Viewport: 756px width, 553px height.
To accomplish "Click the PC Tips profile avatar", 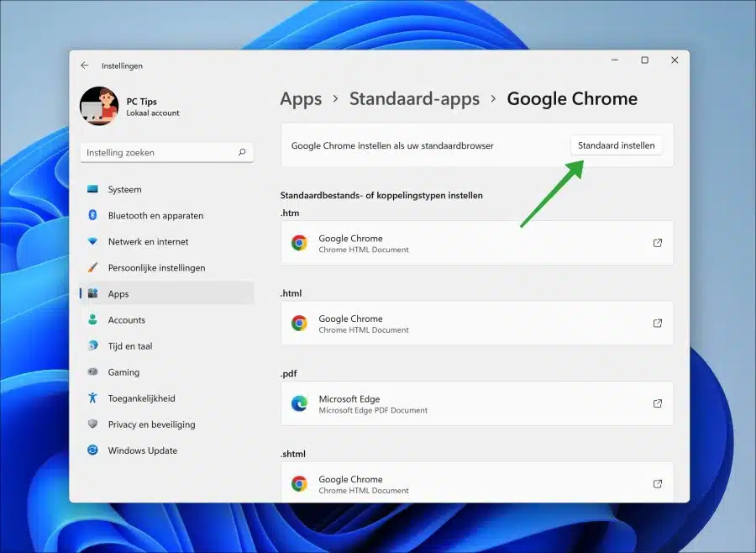I will tap(99, 106).
